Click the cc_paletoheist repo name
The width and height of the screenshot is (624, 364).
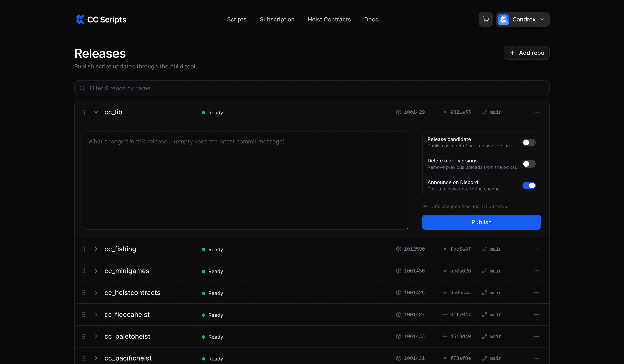coord(127,336)
